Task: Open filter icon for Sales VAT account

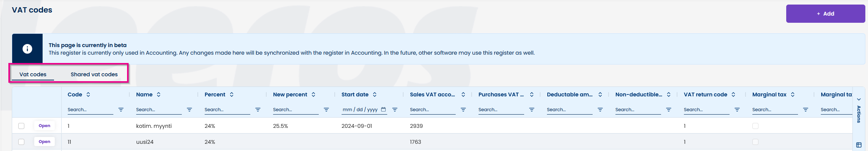Action: point(463,110)
